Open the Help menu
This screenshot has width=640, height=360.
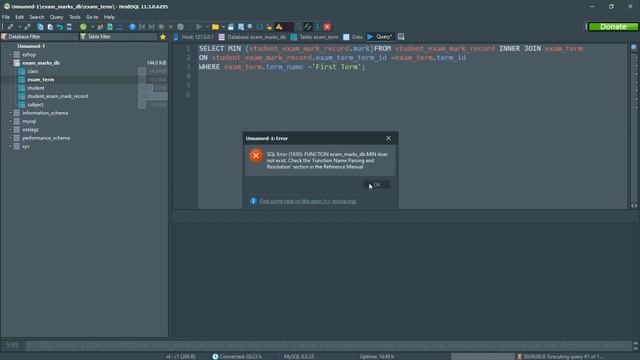(109, 17)
